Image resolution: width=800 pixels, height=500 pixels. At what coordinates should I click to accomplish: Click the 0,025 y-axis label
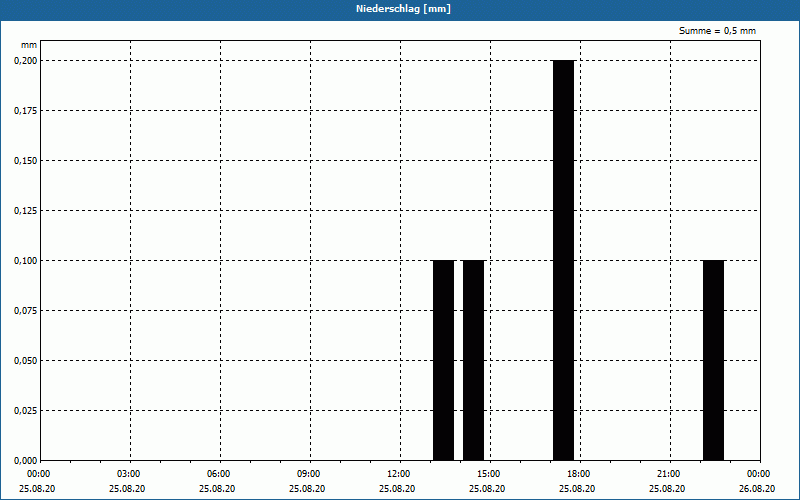[x=26, y=411]
